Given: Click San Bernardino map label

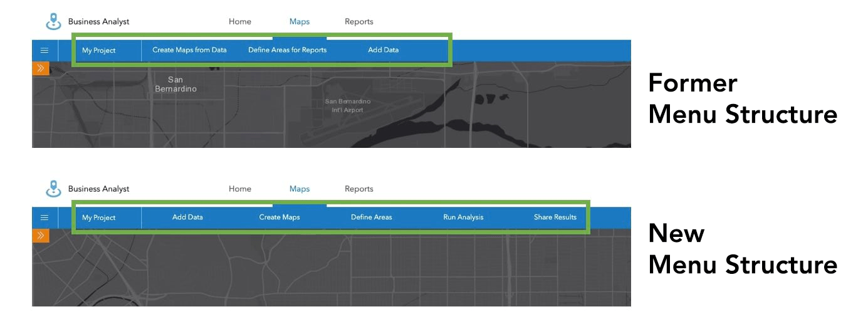Looking at the screenshot, I should pos(175,84).
